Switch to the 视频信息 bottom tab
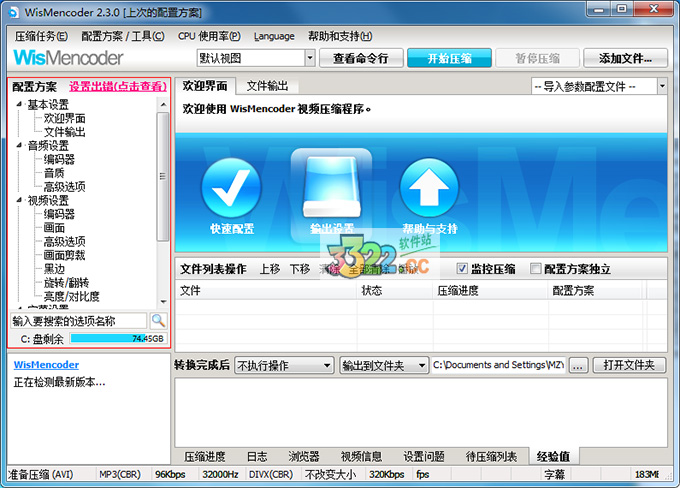The image size is (680, 488). click(361, 456)
